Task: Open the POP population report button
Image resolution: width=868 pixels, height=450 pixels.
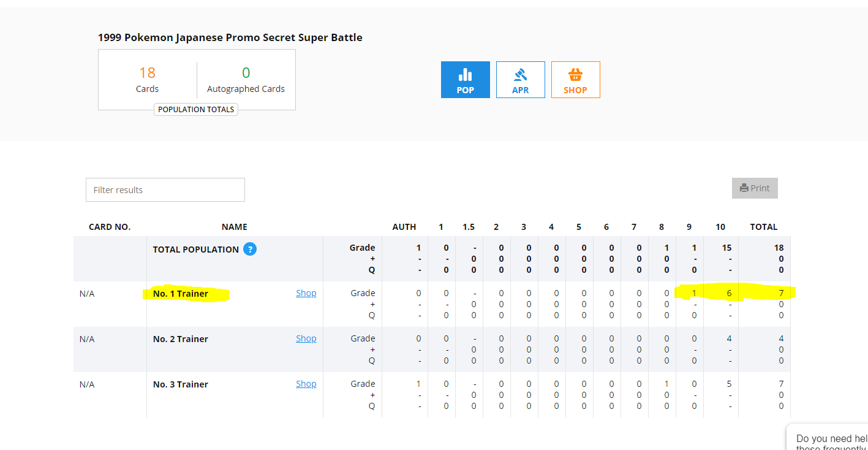Action: click(465, 80)
